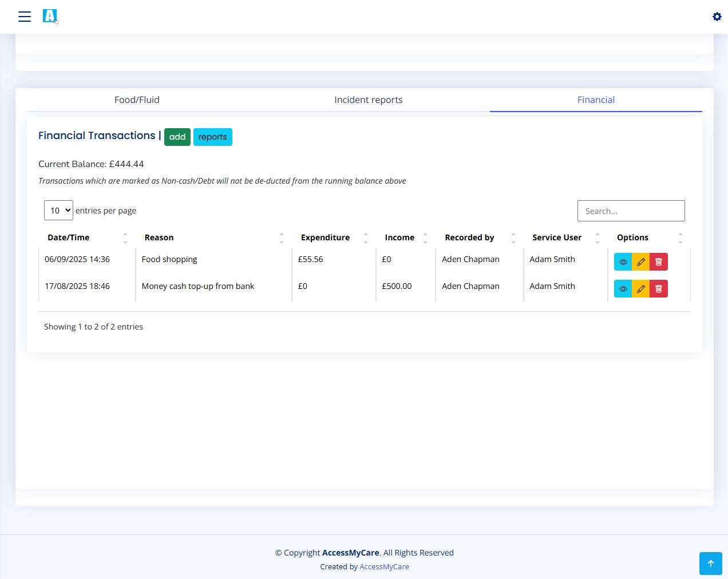
Task: Click the transactions Search field
Action: (631, 211)
